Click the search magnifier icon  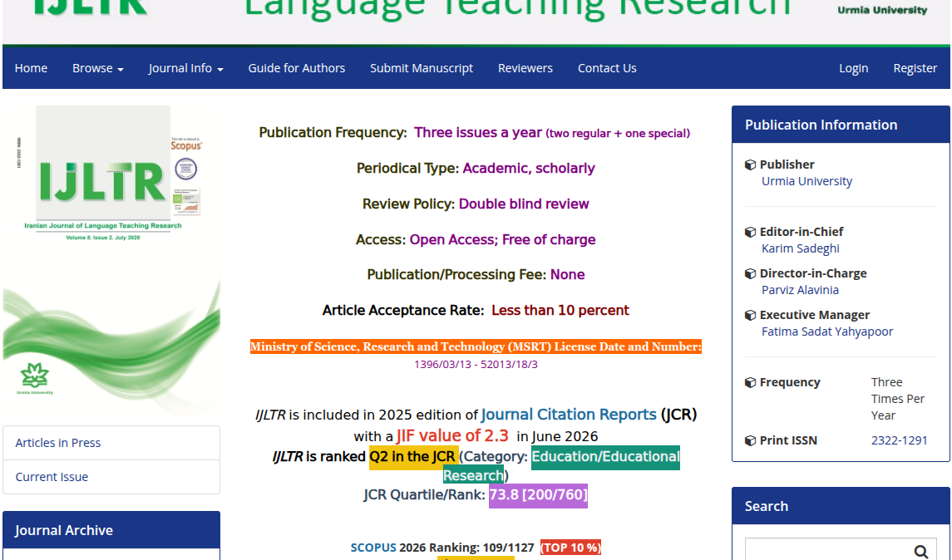click(x=920, y=551)
